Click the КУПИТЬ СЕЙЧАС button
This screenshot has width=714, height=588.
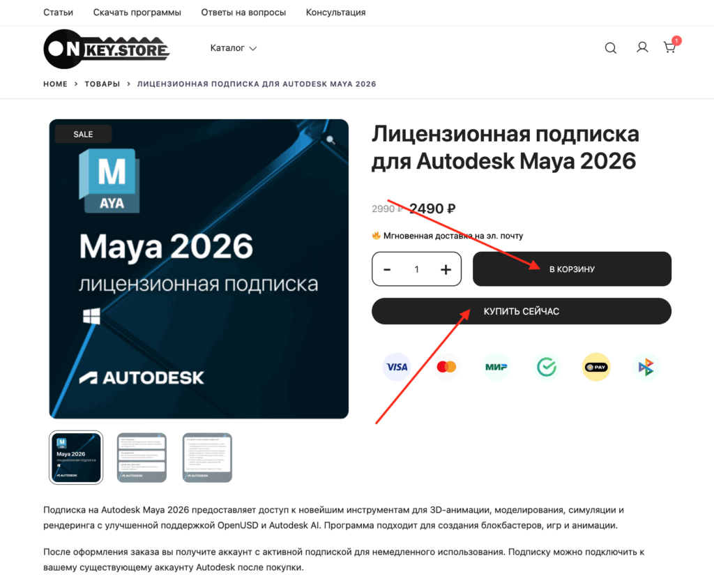click(x=522, y=312)
